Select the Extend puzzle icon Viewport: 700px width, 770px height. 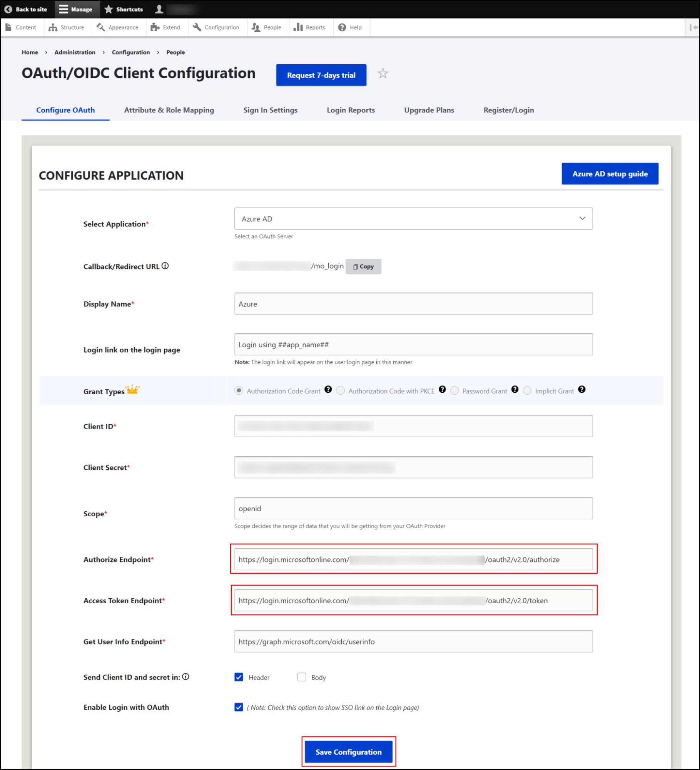click(x=155, y=27)
